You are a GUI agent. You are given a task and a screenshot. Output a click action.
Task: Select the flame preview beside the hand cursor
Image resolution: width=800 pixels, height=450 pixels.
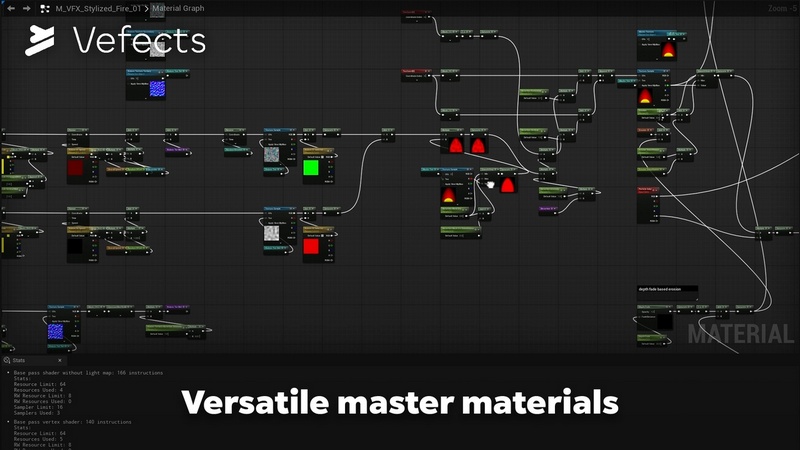(x=508, y=184)
